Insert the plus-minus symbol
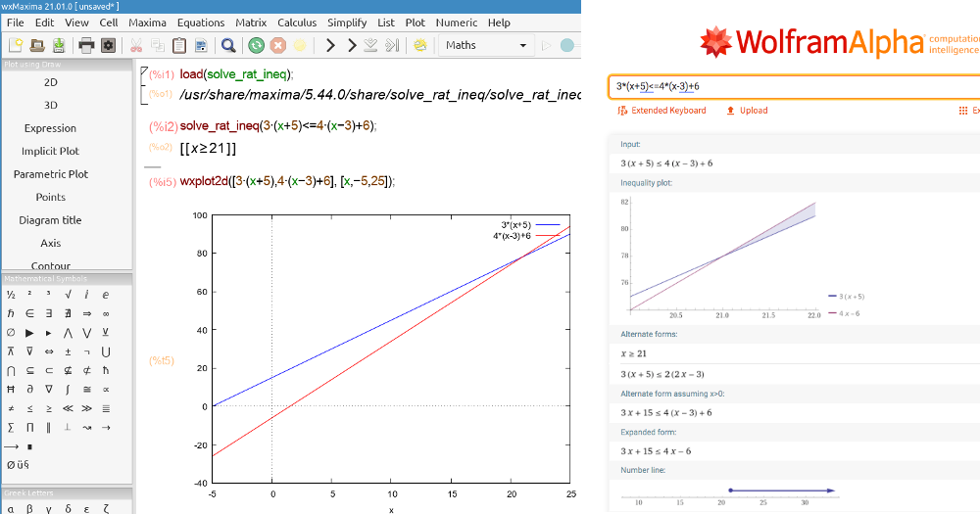The image size is (980, 514). pyautogui.click(x=68, y=351)
